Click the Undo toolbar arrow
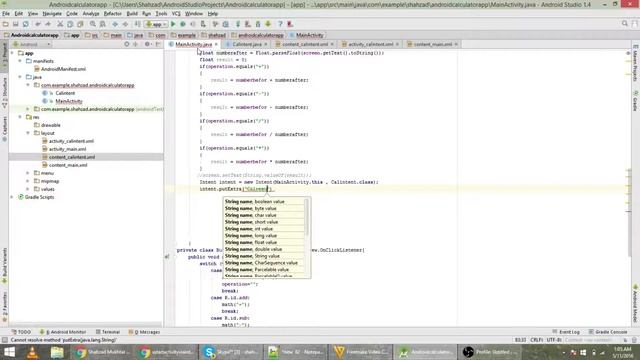Viewport: 640px width, 360px height. [38, 24]
